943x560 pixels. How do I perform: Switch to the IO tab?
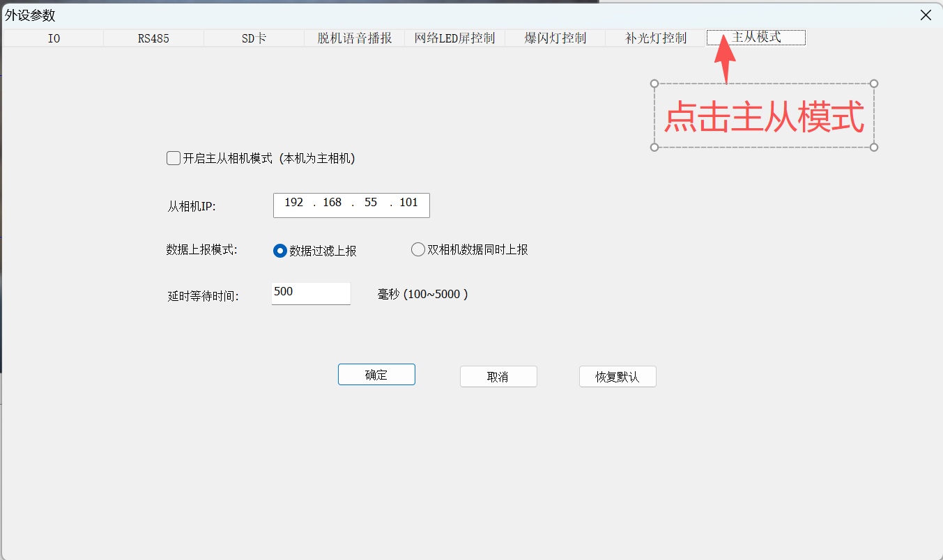(53, 38)
